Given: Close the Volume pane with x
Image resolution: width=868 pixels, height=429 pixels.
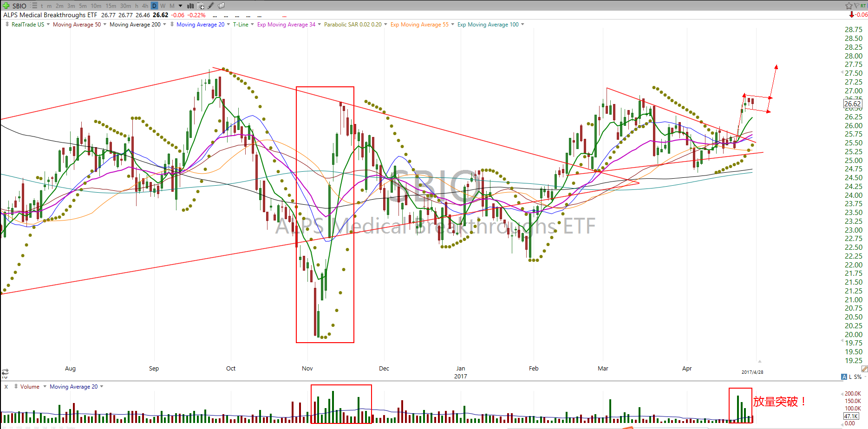Looking at the screenshot, I should pos(6,386).
